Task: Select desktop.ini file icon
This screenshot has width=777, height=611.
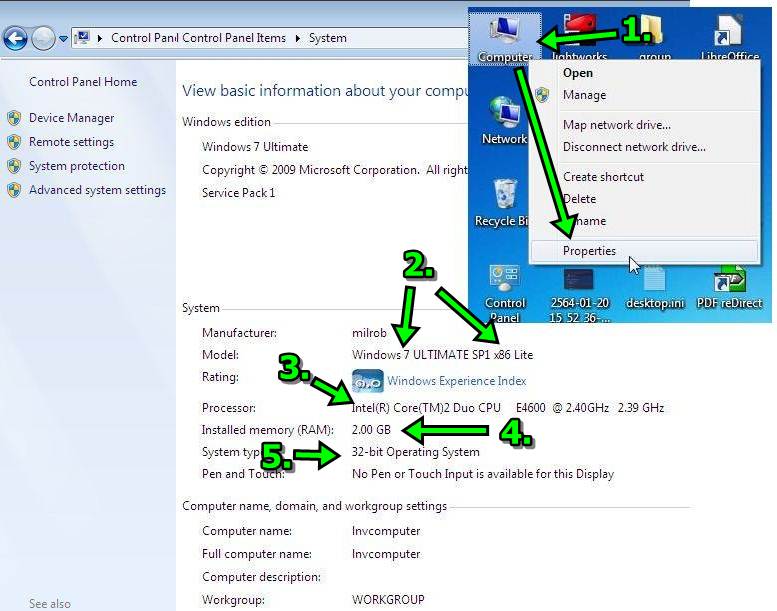Action: pyautogui.click(x=655, y=289)
